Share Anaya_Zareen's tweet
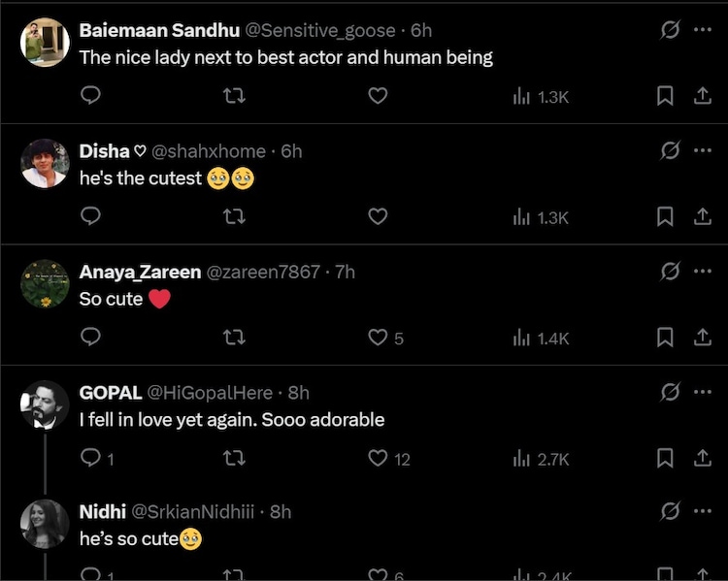 pyautogui.click(x=702, y=338)
